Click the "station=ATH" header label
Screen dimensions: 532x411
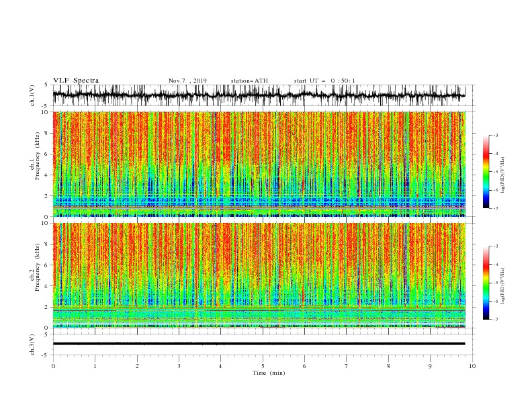249,81
